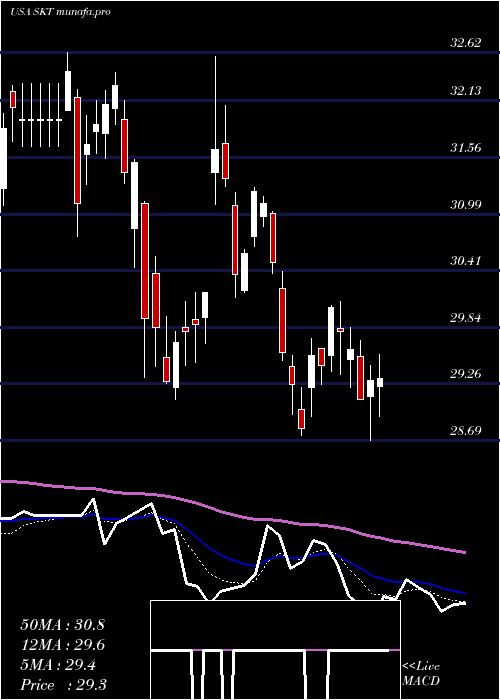Click the 30.41 price level label
The image size is (500, 700).
click(x=466, y=260)
